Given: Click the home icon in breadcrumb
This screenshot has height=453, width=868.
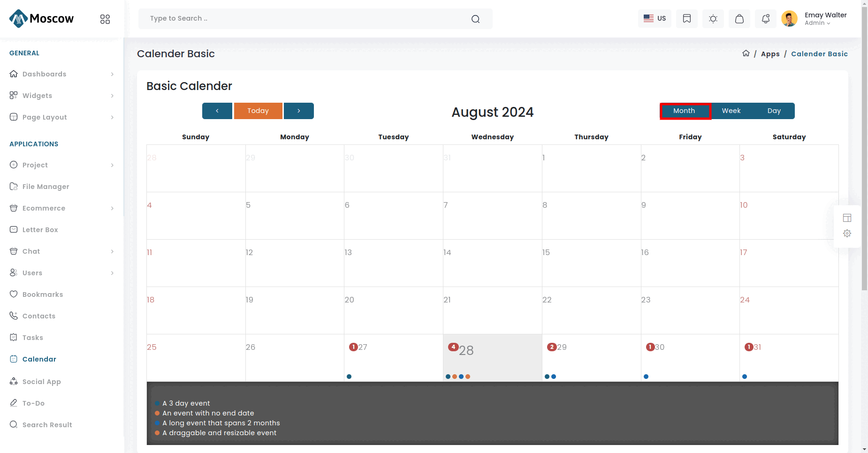Looking at the screenshot, I should tap(746, 53).
